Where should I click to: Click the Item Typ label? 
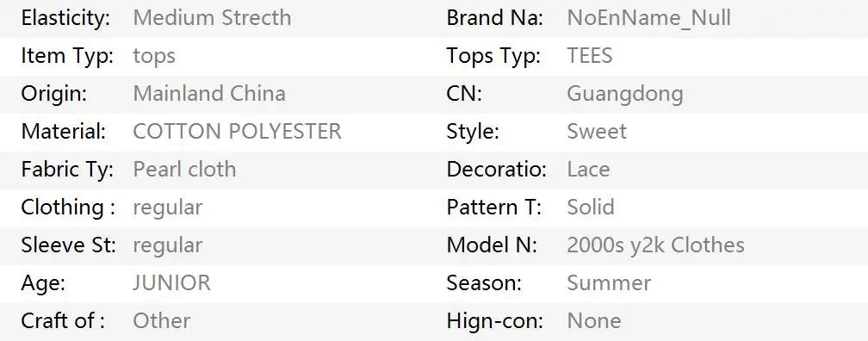click(67, 56)
